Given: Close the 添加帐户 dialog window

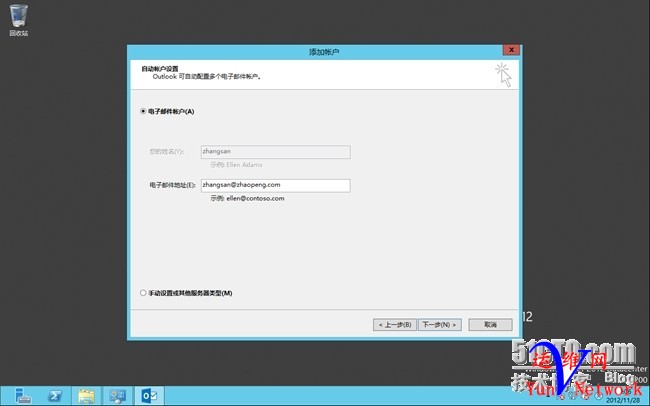Looking at the screenshot, I should click(x=511, y=50).
